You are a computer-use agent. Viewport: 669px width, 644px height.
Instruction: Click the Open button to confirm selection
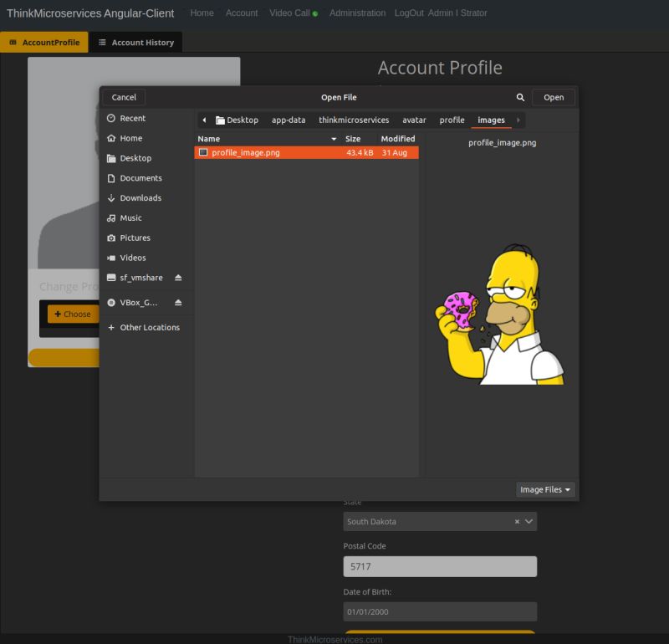pyautogui.click(x=553, y=97)
